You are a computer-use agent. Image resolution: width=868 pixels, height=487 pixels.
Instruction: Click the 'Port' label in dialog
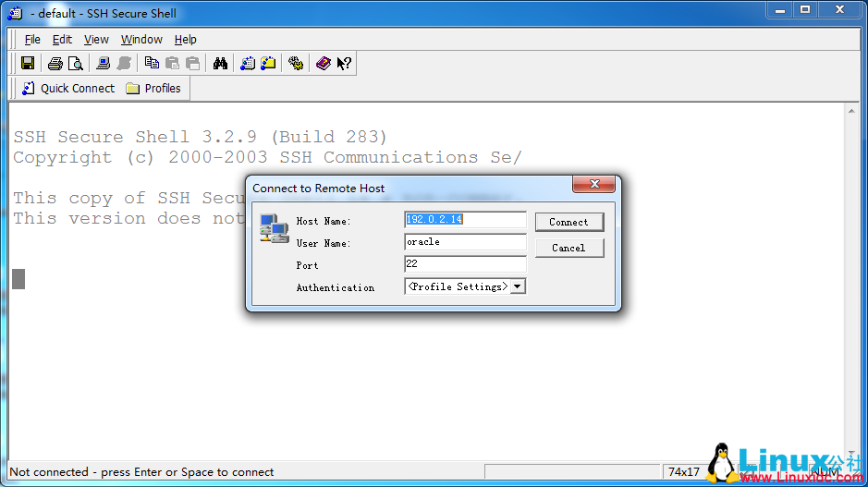[307, 265]
